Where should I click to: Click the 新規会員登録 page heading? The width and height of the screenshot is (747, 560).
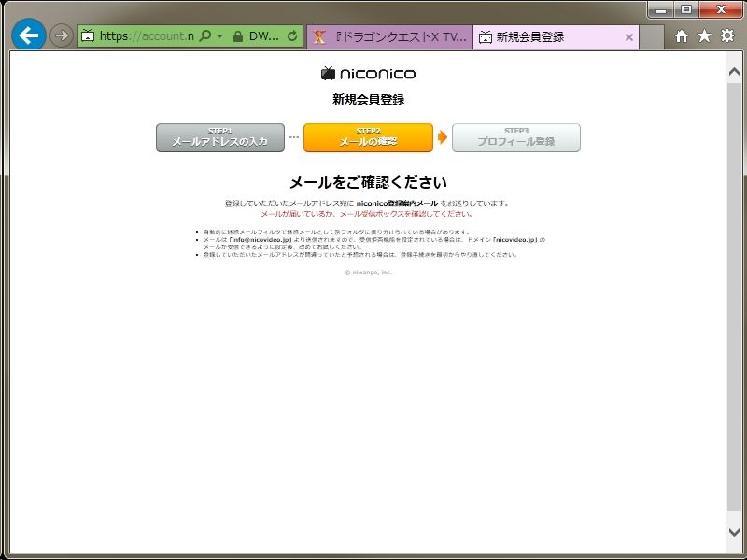(x=368, y=99)
